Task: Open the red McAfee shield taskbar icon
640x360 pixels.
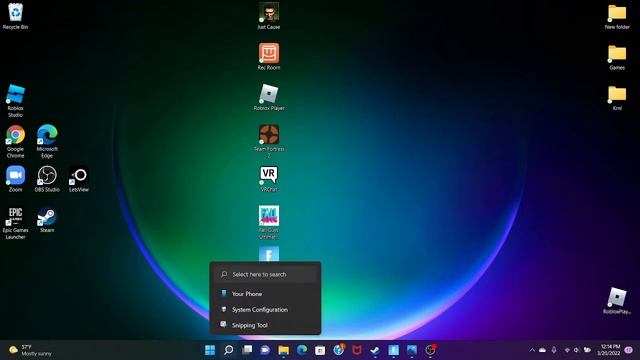Action: pos(357,350)
